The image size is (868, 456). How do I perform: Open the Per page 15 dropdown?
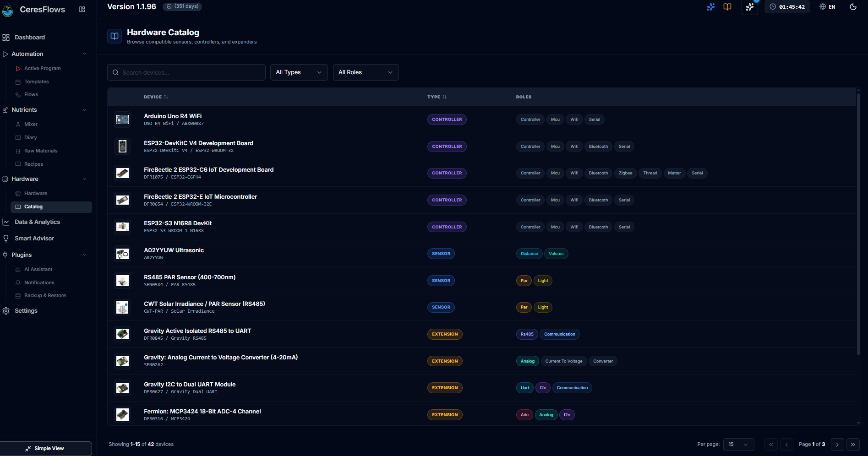click(738, 445)
